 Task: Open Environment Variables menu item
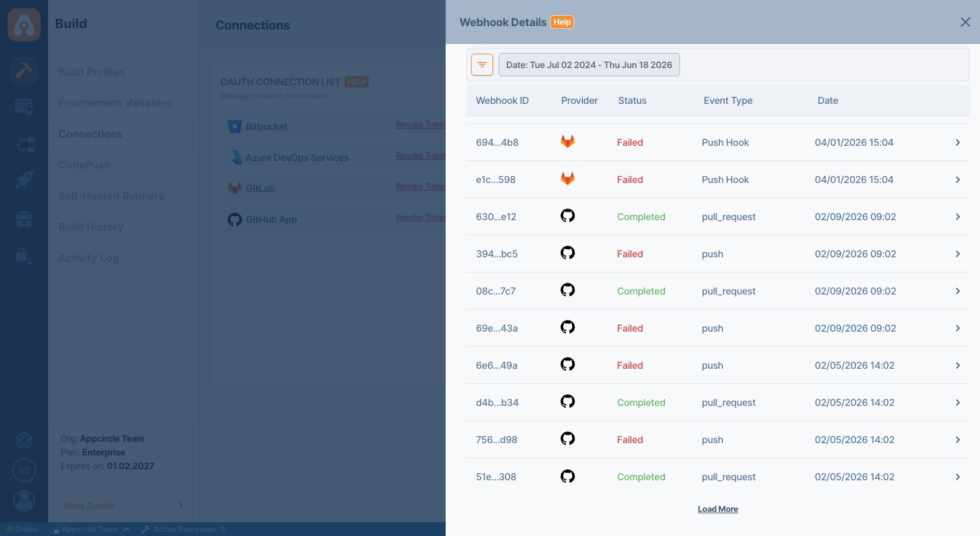coord(115,103)
